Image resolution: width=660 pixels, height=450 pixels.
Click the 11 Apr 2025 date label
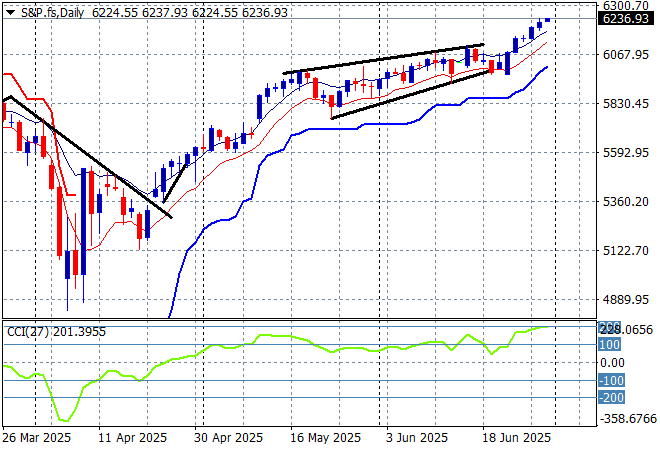[132, 438]
